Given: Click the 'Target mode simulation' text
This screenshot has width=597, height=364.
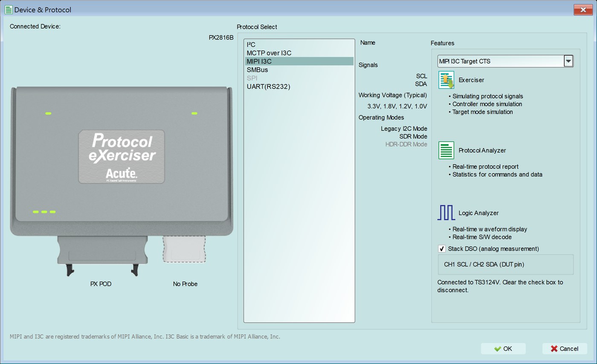Looking at the screenshot, I should (x=483, y=112).
